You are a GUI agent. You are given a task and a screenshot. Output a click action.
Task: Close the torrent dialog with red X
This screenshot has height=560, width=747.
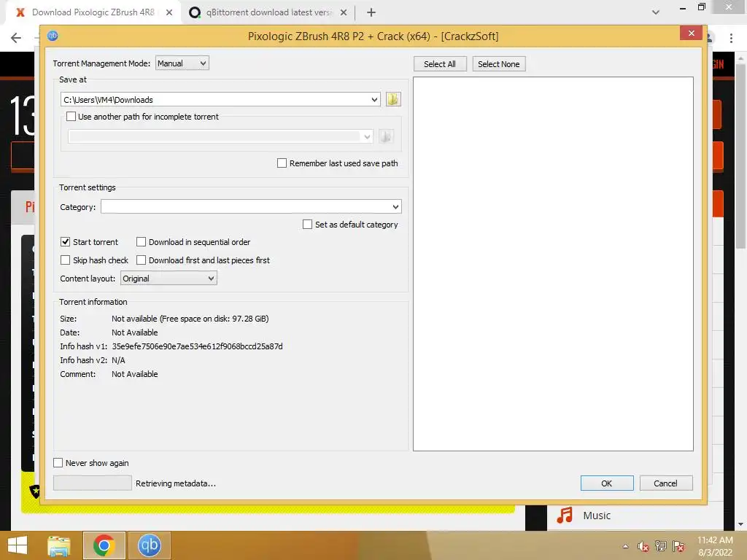[x=692, y=33]
